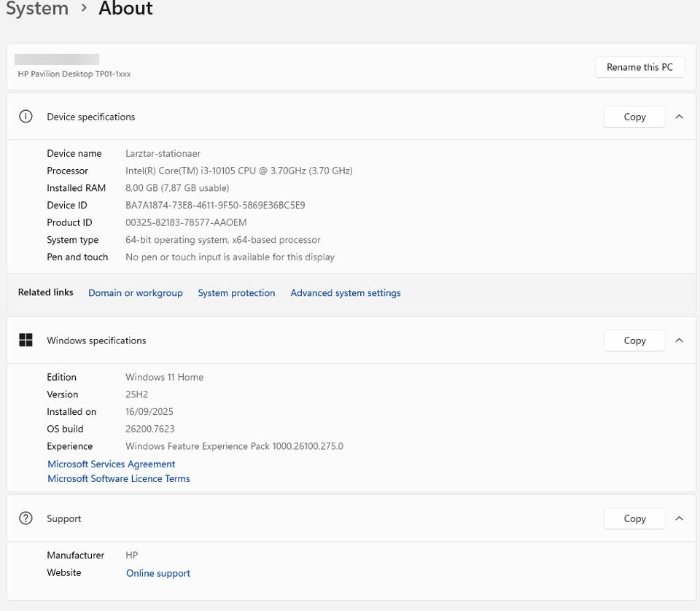Image resolution: width=700 pixels, height=611 pixels.
Task: Copy the Windows specifications details
Action: pyautogui.click(x=634, y=340)
